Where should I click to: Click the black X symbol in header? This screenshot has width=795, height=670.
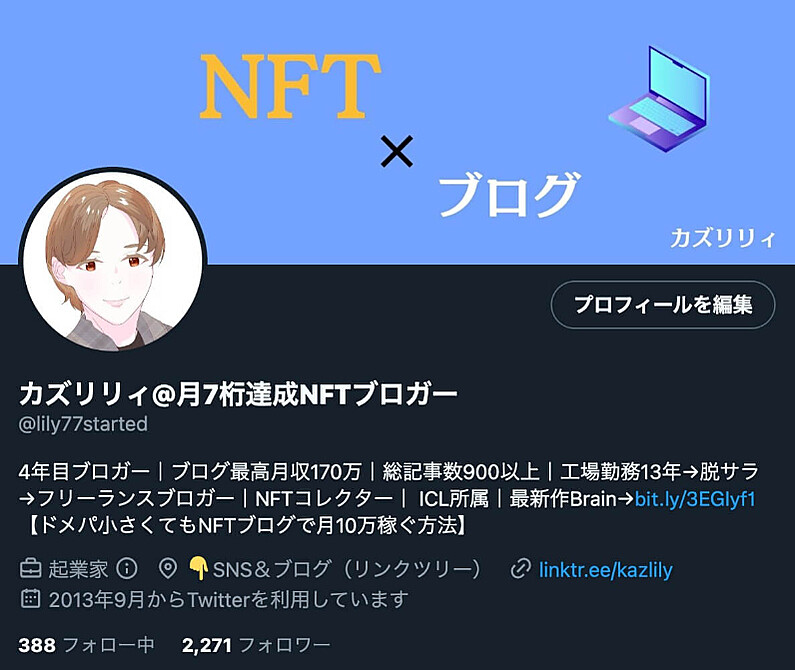tap(396, 151)
